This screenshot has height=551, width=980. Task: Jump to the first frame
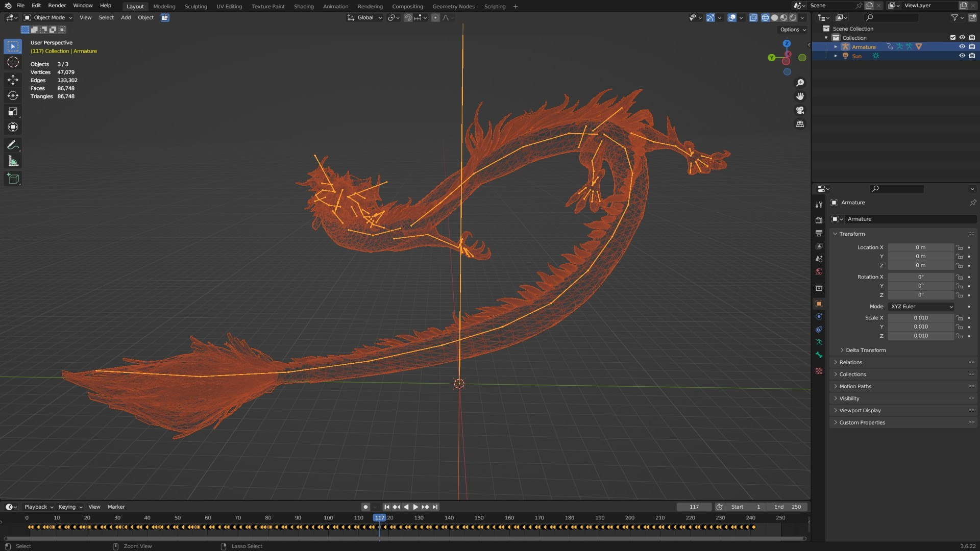pyautogui.click(x=386, y=507)
